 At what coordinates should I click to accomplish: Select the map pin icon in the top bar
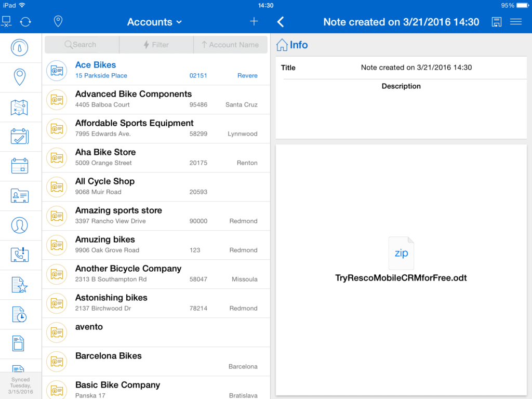pos(58,21)
